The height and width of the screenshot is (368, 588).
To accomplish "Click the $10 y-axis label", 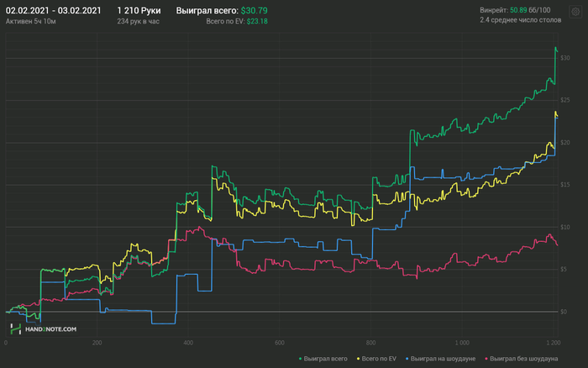I will pyautogui.click(x=565, y=227).
